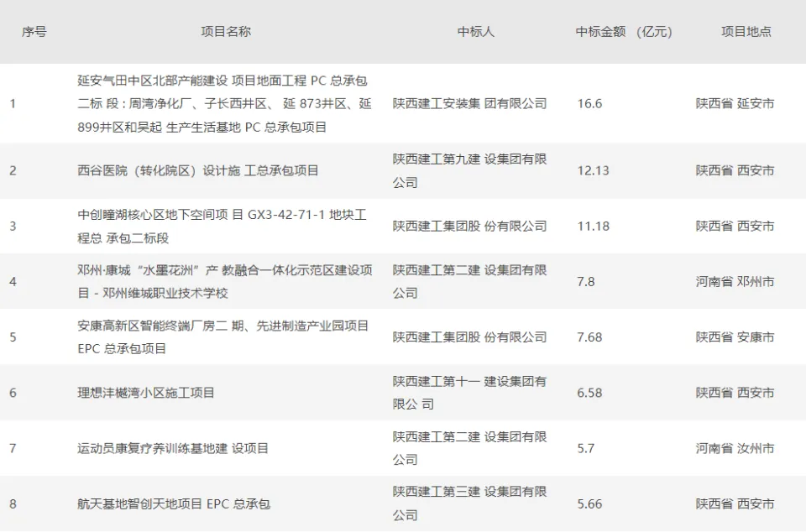Select the 陕西建工第九建设集团 bidder cell

click(469, 170)
